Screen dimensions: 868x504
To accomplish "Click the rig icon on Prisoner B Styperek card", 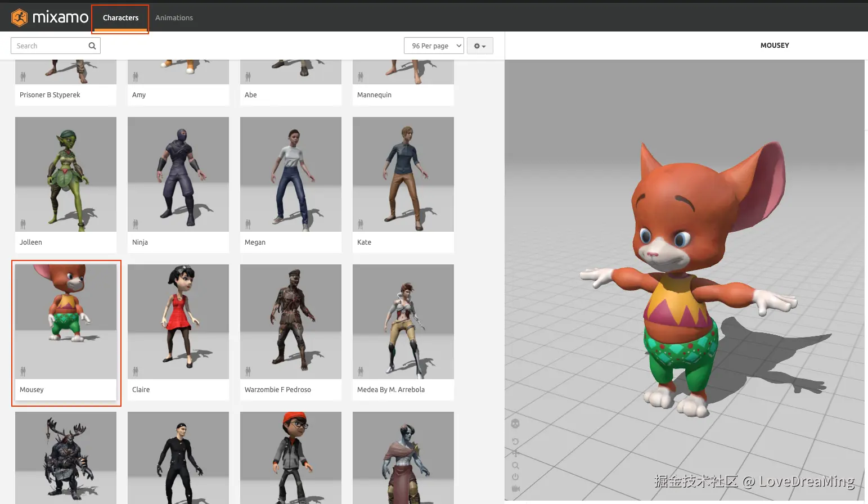I will pyautogui.click(x=23, y=76).
